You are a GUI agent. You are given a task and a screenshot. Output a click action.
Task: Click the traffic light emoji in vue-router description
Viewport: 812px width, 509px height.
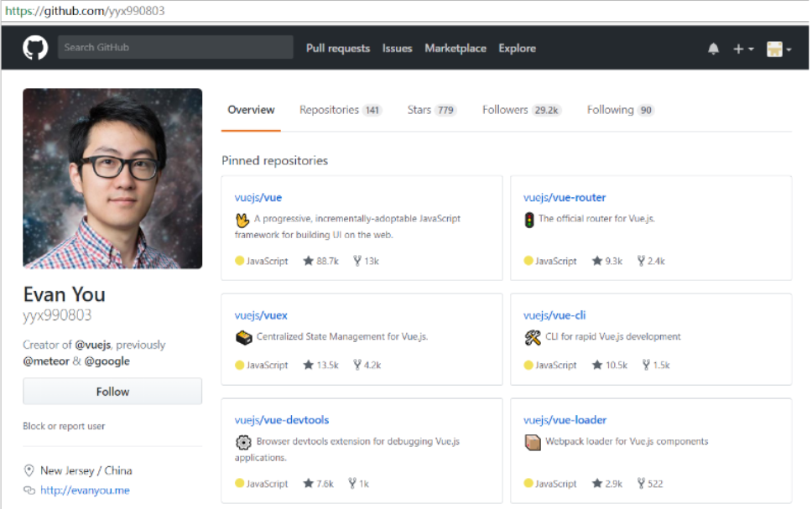coord(528,220)
